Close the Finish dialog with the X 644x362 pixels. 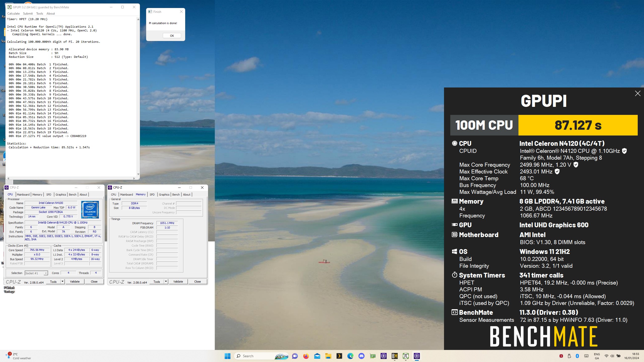(181, 12)
